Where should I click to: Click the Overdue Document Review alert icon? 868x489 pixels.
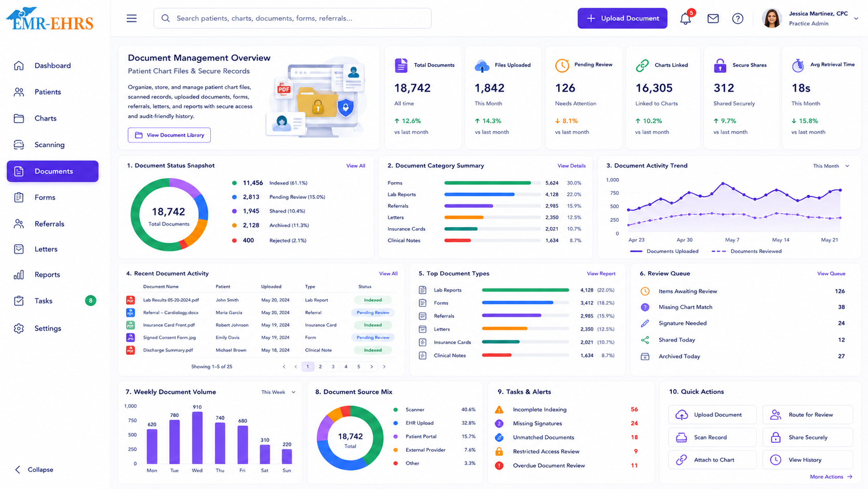coord(499,466)
